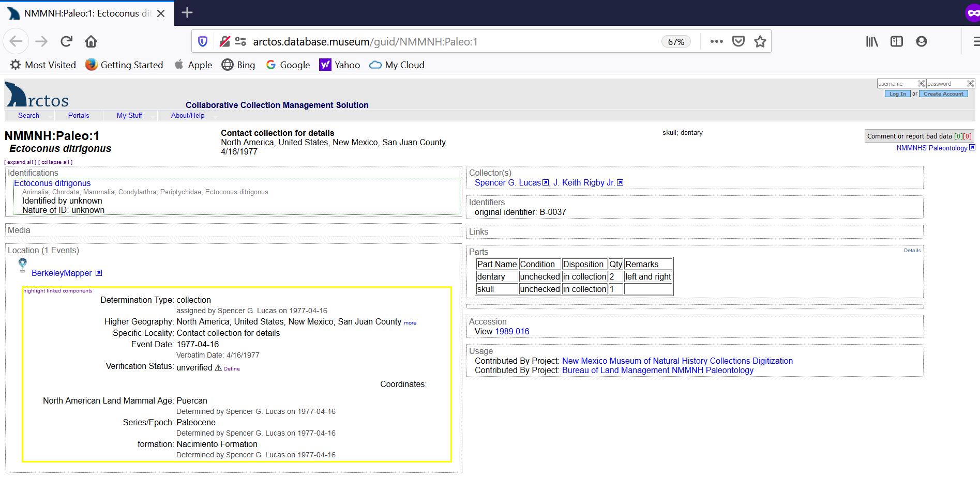The height and width of the screenshot is (479, 980).
Task: Reset the 67% zoom level badge
Action: point(676,42)
